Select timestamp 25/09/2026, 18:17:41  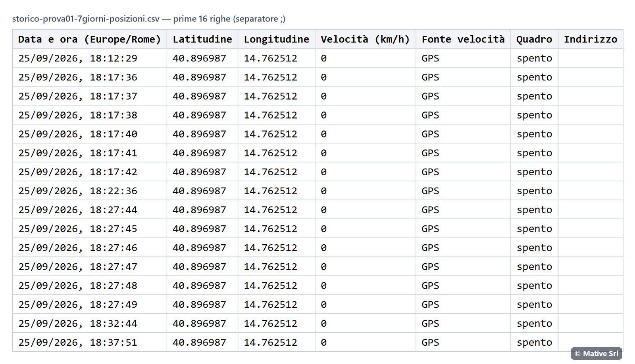point(78,153)
